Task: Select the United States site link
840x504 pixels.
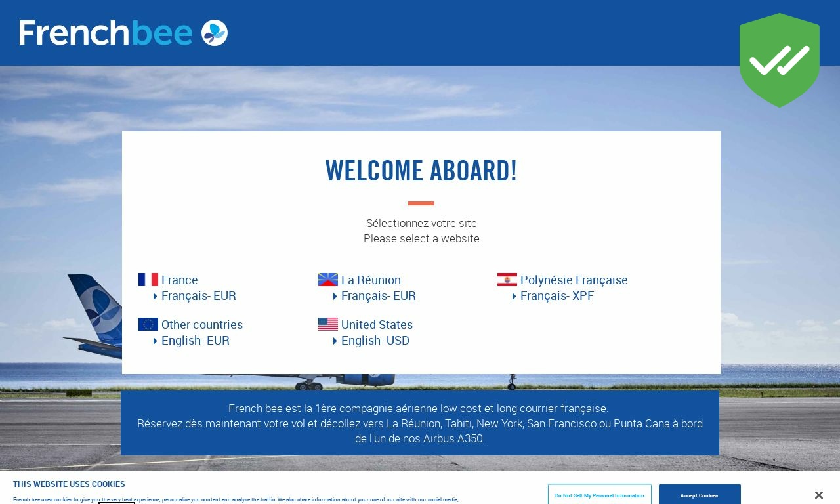Action: click(x=377, y=324)
